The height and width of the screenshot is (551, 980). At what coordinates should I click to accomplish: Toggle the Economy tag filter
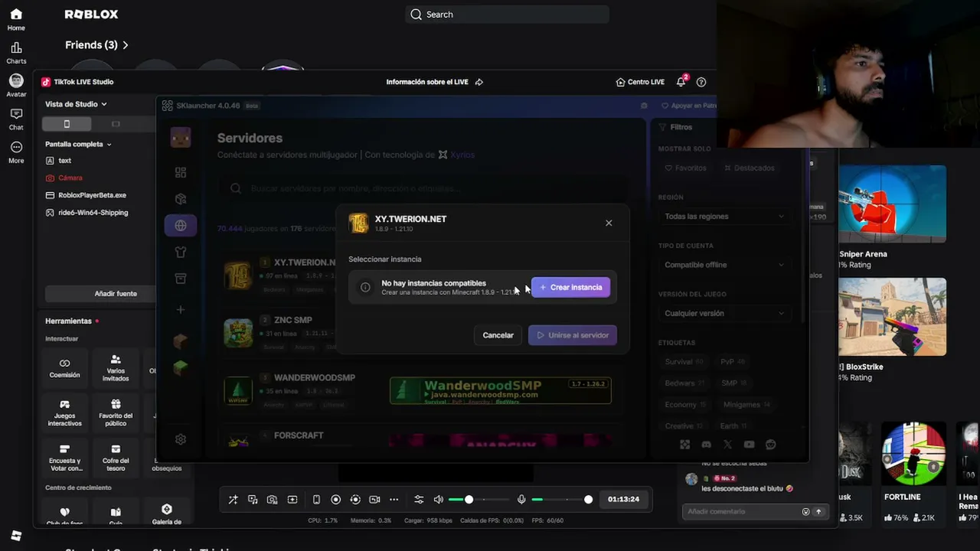[x=684, y=405]
